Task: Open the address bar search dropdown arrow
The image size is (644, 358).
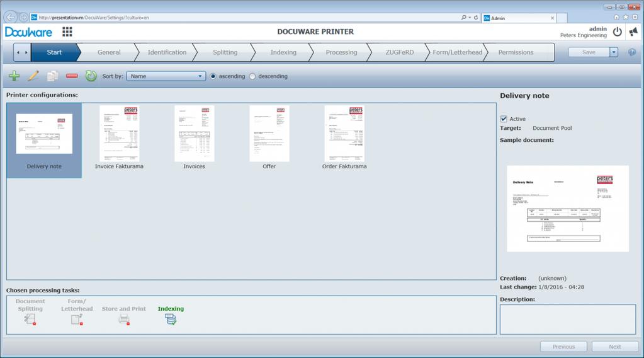Action: pos(470,18)
